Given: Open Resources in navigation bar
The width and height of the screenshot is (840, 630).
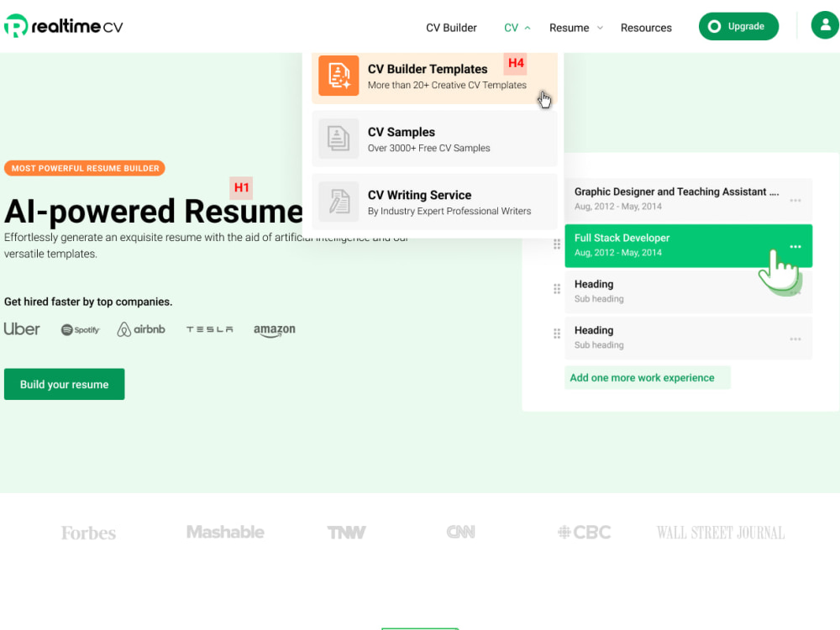Looking at the screenshot, I should (646, 28).
